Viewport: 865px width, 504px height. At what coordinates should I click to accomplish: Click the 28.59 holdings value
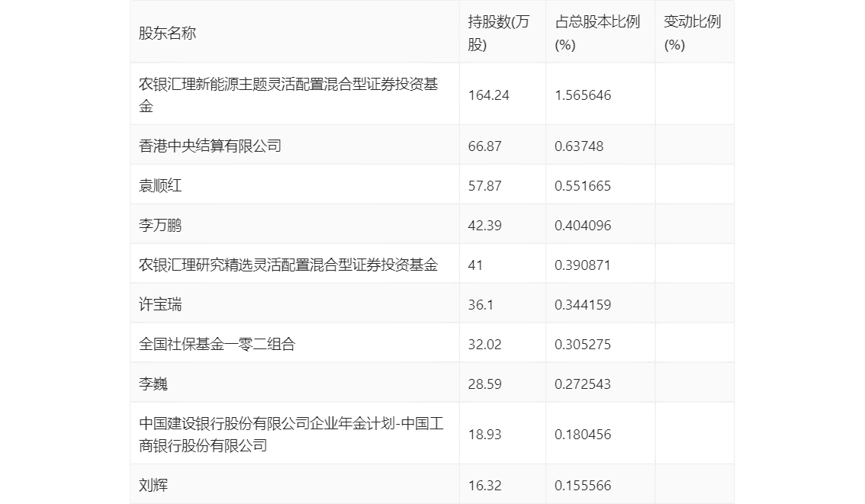(485, 384)
